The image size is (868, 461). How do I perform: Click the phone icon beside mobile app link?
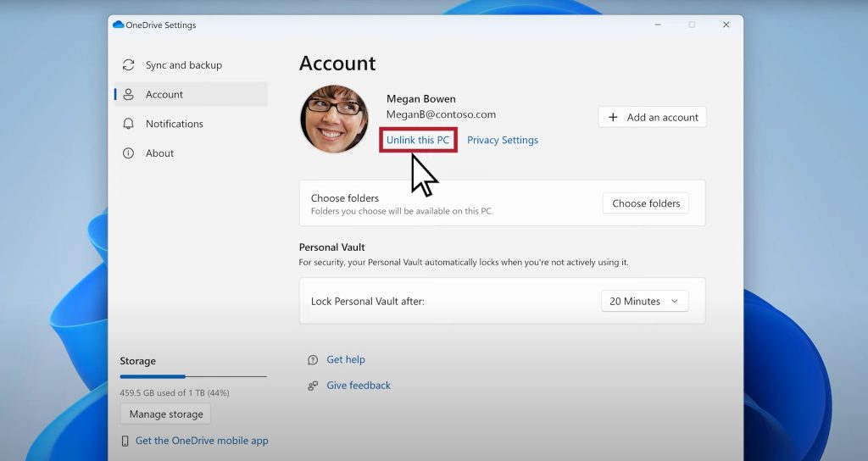[125, 441]
